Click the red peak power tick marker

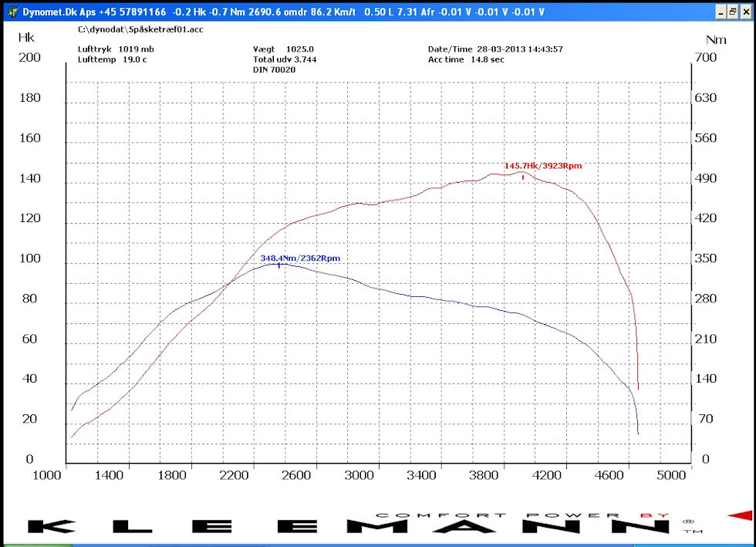coord(523,177)
